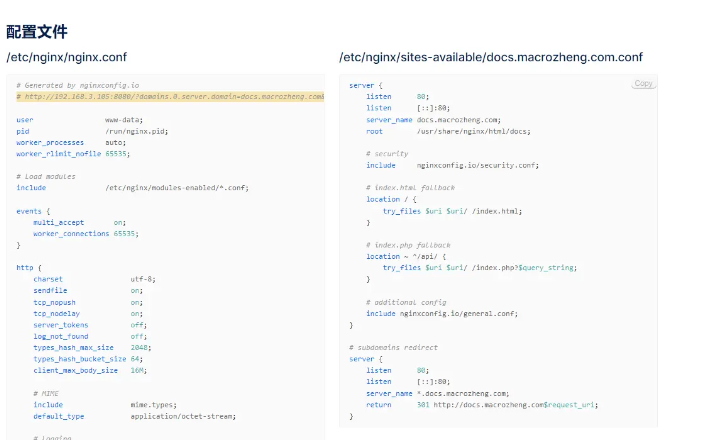Click the 'client_max_body_size 16M;' directive
Viewport: 702px width, 440px height.
pos(90,371)
